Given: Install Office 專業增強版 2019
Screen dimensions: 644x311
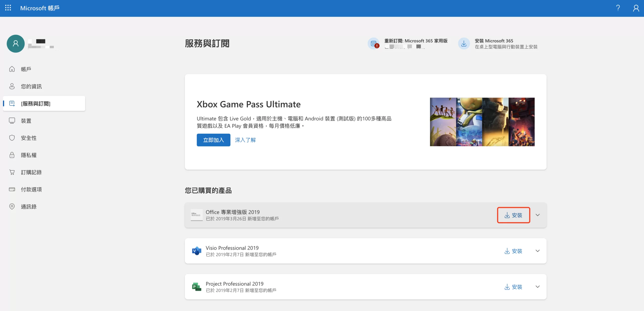Looking at the screenshot, I should point(513,215).
